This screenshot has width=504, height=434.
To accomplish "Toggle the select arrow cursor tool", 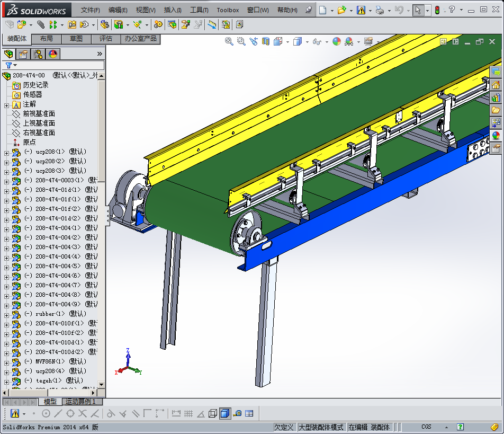I will [x=418, y=10].
